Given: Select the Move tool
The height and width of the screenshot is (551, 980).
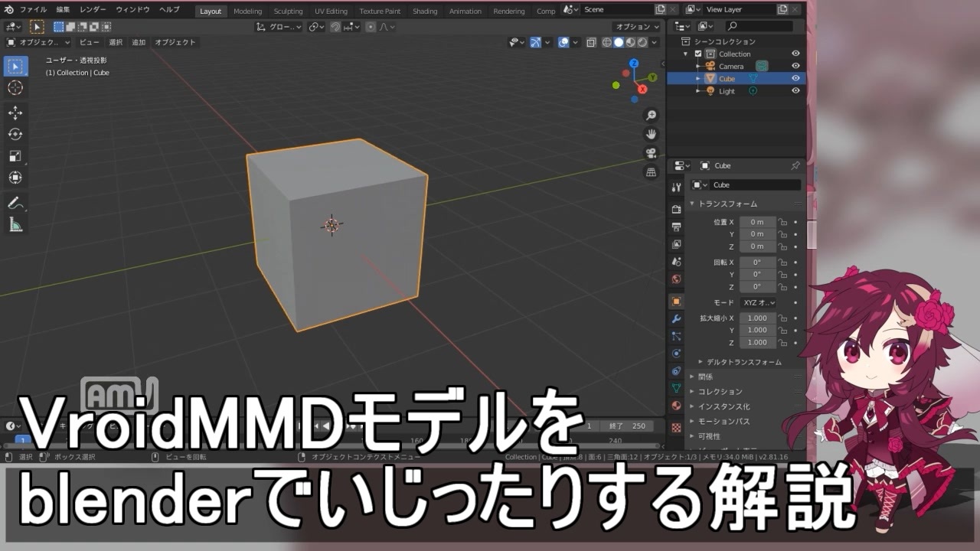Looking at the screenshot, I should [x=15, y=112].
